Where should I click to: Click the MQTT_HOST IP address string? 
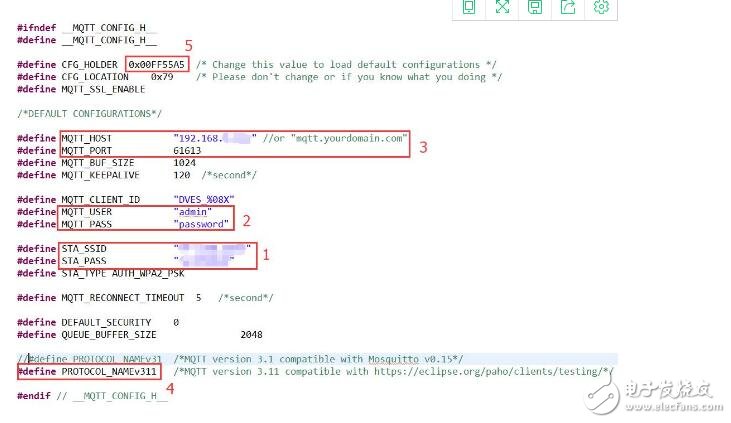tap(214, 138)
